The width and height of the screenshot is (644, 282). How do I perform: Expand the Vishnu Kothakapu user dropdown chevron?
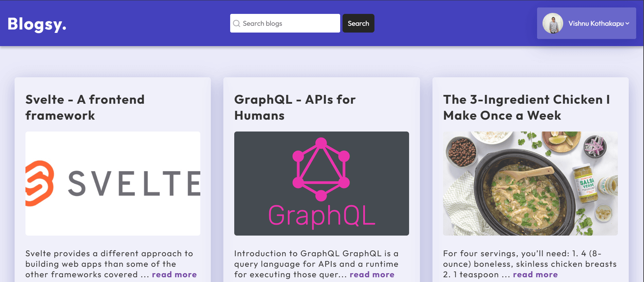tap(627, 23)
